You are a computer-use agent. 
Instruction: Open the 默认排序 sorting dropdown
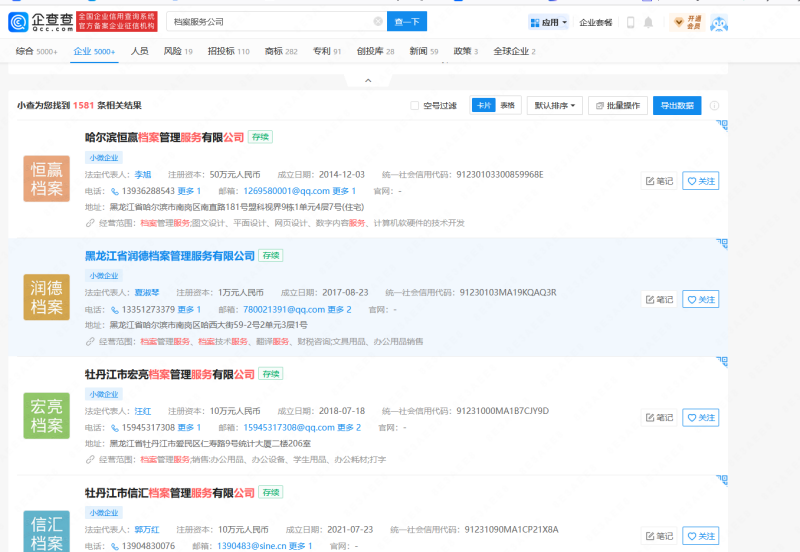pos(555,106)
